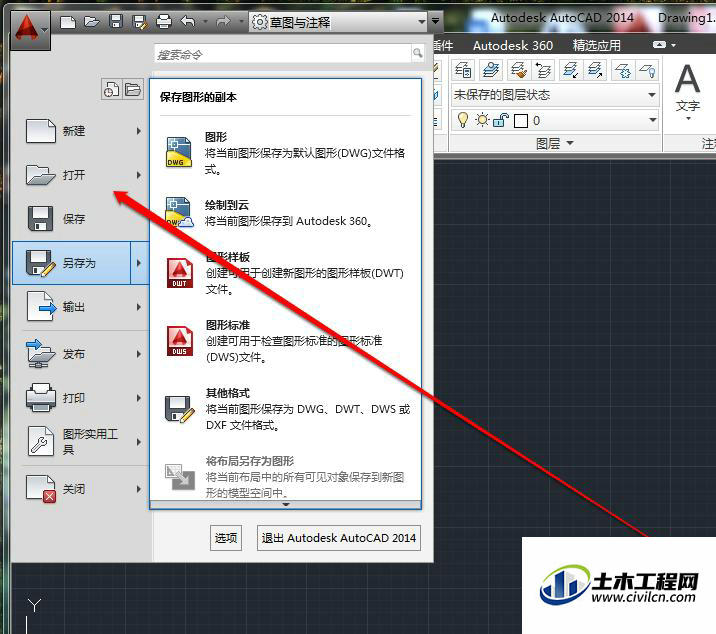Viewport: 716px width, 634px height.
Task: Open the AutoCAD application menu button
Action: (x=30, y=30)
